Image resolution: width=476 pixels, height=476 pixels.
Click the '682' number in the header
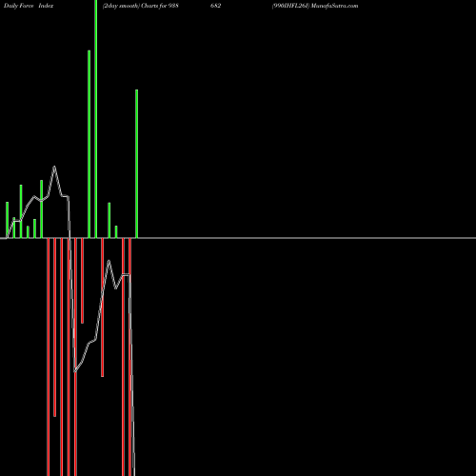coord(216,6)
